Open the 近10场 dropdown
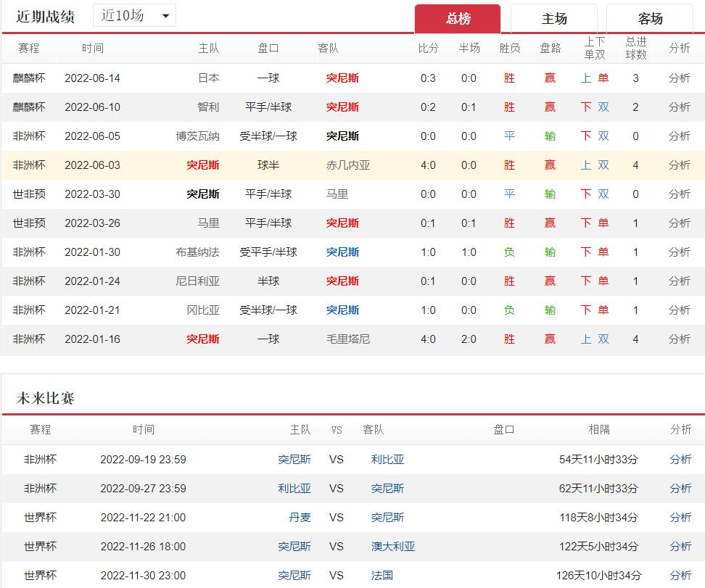 tap(134, 16)
